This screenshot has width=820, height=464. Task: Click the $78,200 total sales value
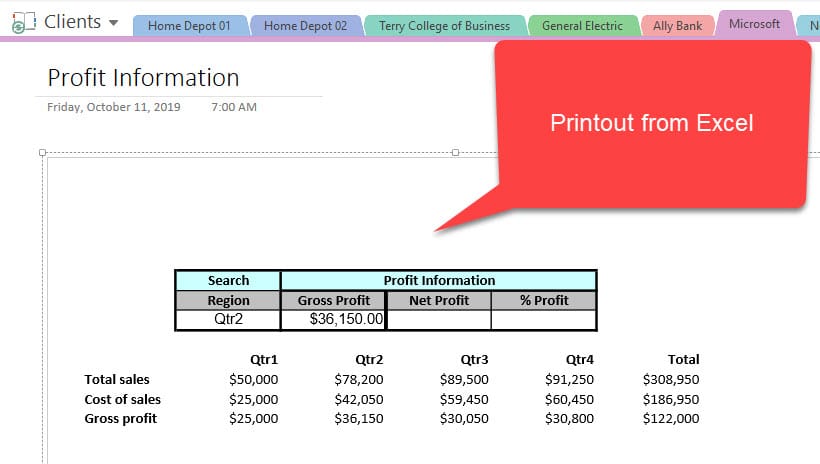coord(359,379)
